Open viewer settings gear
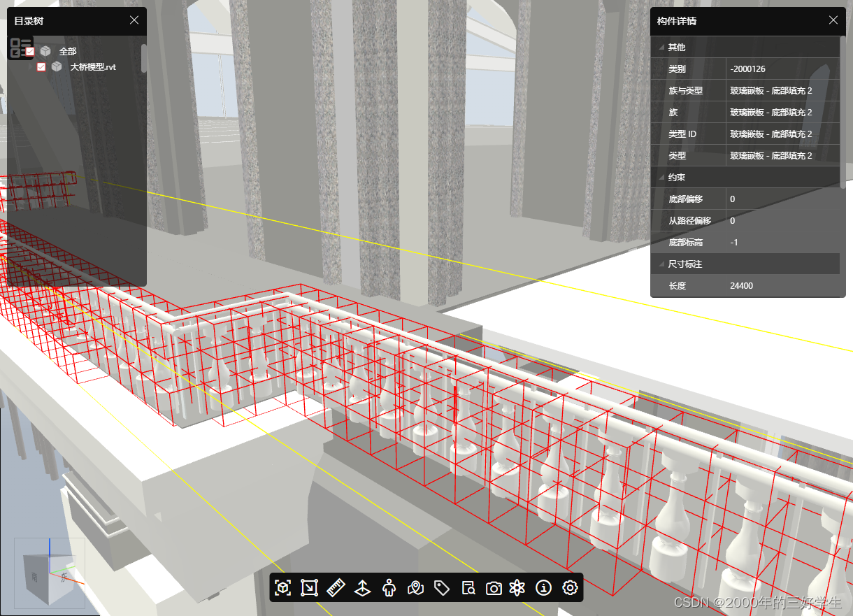853x616 pixels. pyautogui.click(x=569, y=588)
